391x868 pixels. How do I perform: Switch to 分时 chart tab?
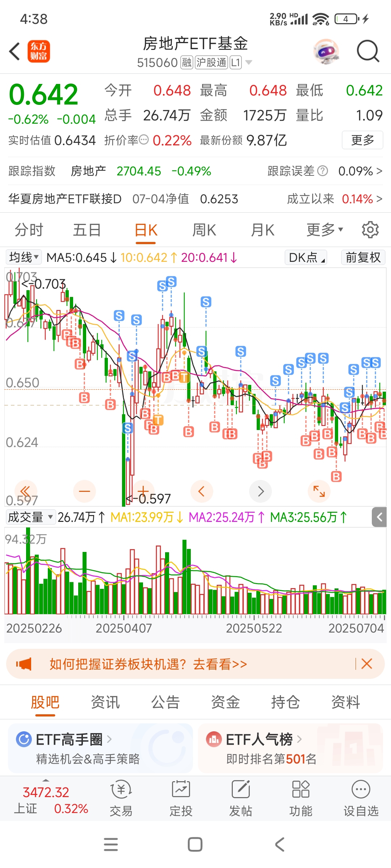coord(29,230)
